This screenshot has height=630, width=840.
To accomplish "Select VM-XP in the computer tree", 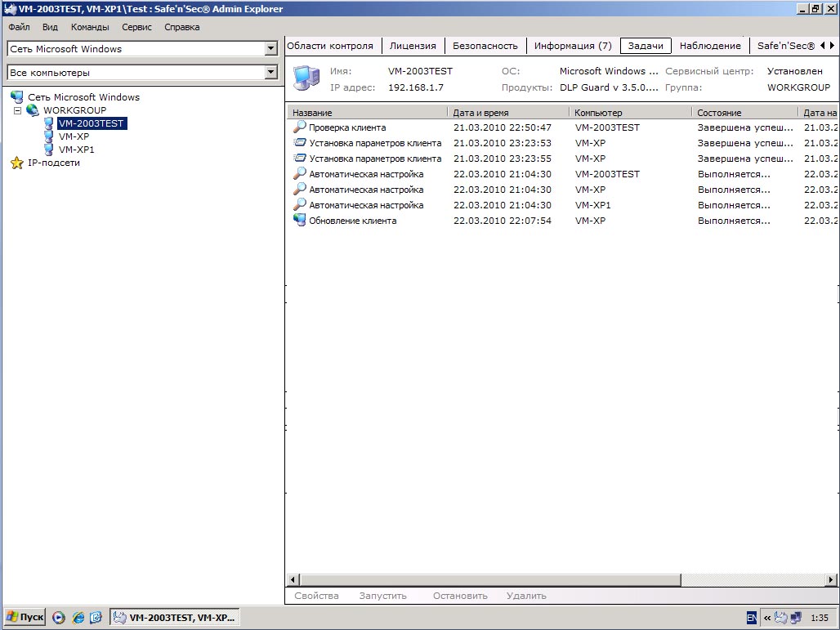I will tap(74, 136).
